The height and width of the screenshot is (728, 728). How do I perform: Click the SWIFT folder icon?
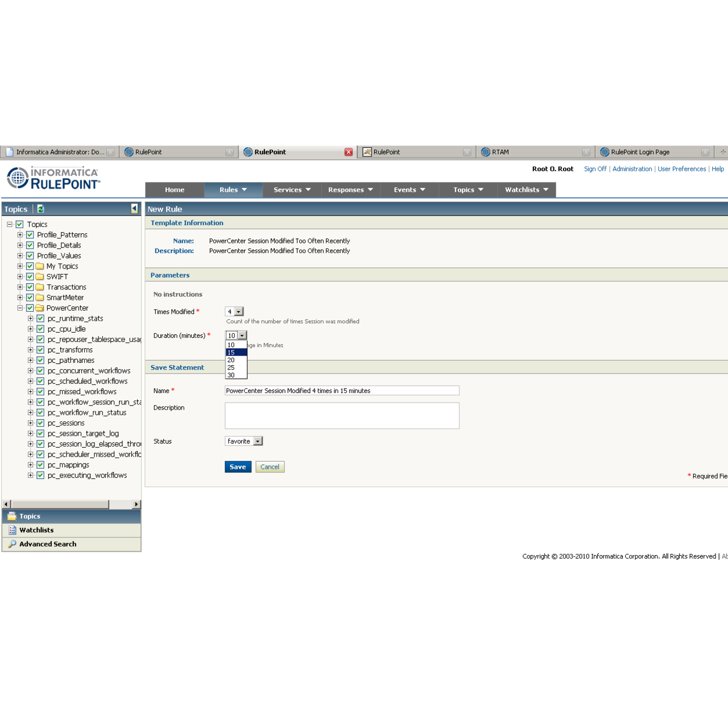(x=40, y=276)
